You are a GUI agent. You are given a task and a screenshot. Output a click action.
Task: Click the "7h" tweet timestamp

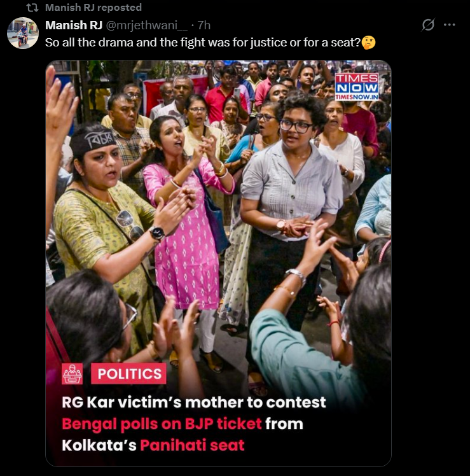pos(204,25)
